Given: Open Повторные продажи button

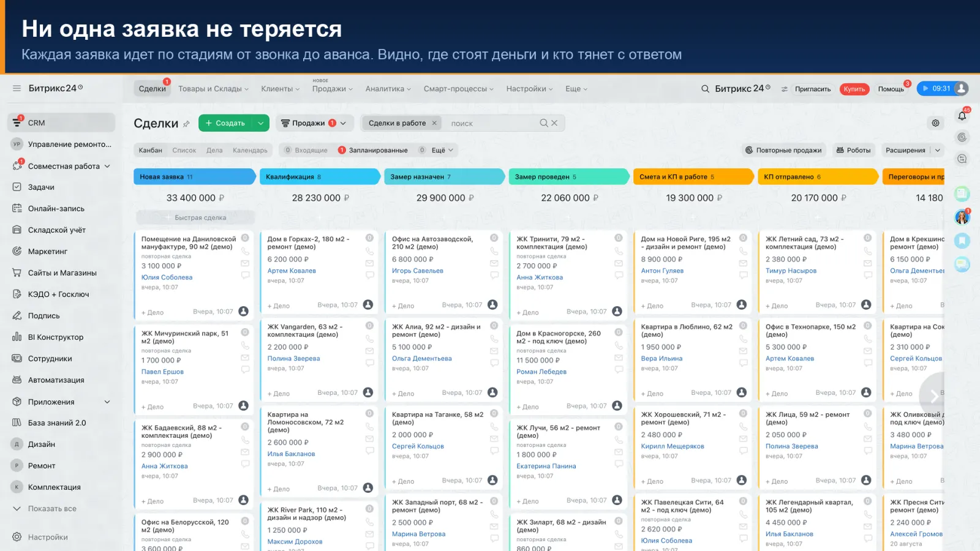Looking at the screenshot, I should click(x=783, y=150).
